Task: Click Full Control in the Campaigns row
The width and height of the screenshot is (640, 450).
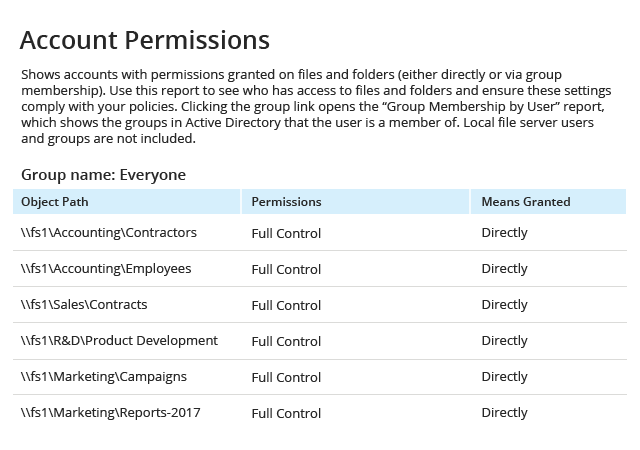Action: point(286,377)
